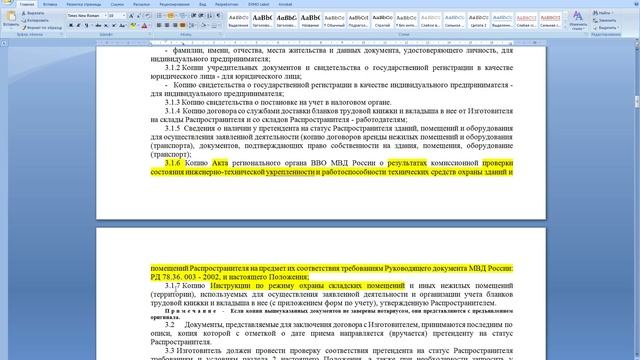Image resolution: width=640 pixels, height=360 pixels.
Task: Click the Sort icon in paragraph group
Action: pyautogui.click(x=209, y=16)
